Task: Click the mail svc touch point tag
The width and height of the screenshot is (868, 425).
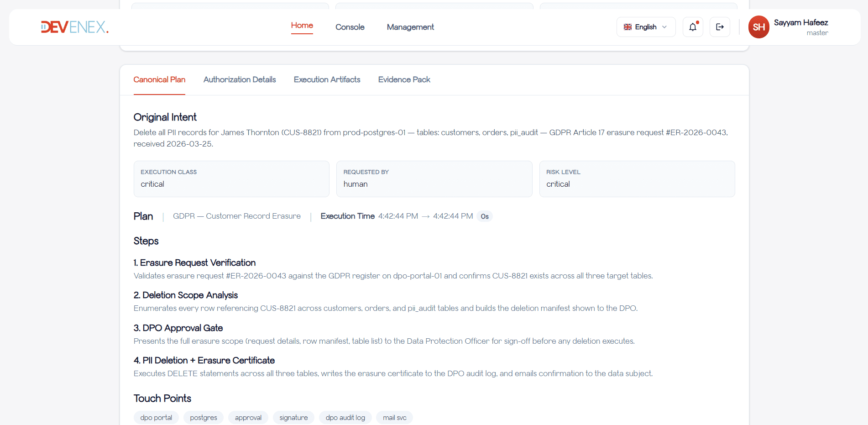Action: click(394, 418)
